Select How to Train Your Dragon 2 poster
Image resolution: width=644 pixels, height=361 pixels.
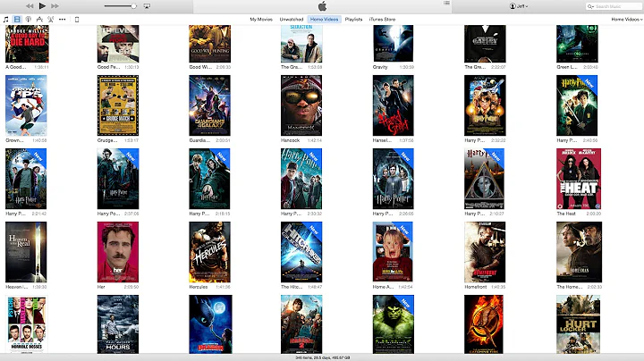click(301, 324)
